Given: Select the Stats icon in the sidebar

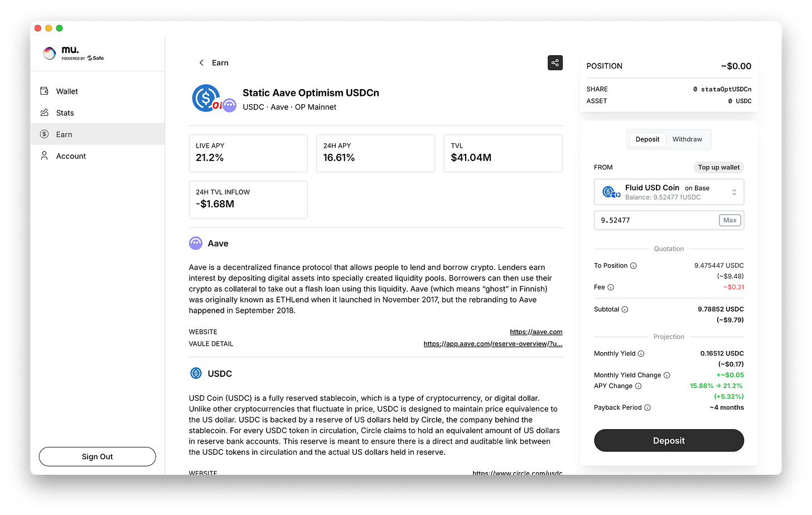Looking at the screenshot, I should click(x=45, y=113).
